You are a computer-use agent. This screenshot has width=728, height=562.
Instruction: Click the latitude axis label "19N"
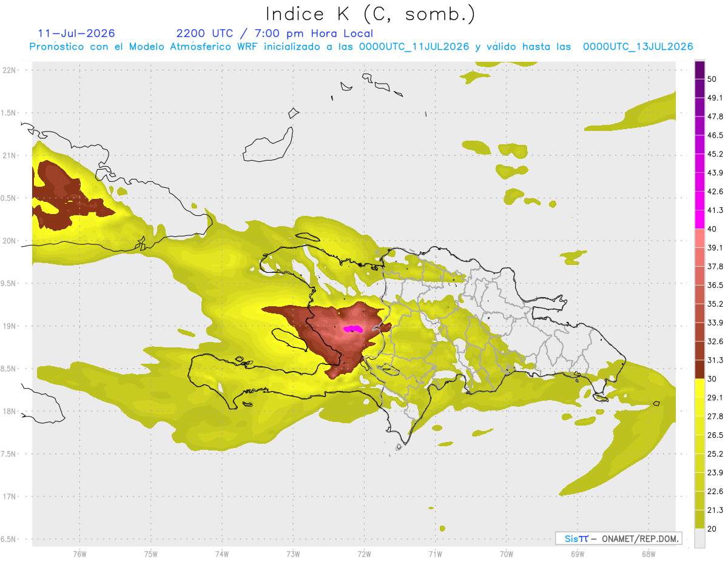coord(9,326)
